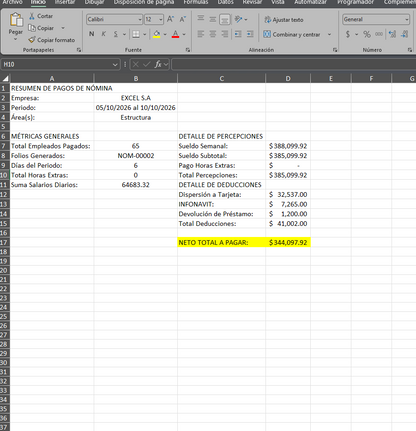Screen dimensions: 416x431
Task: Click NETO TOTAL A PAGAR cell
Action: (222, 242)
